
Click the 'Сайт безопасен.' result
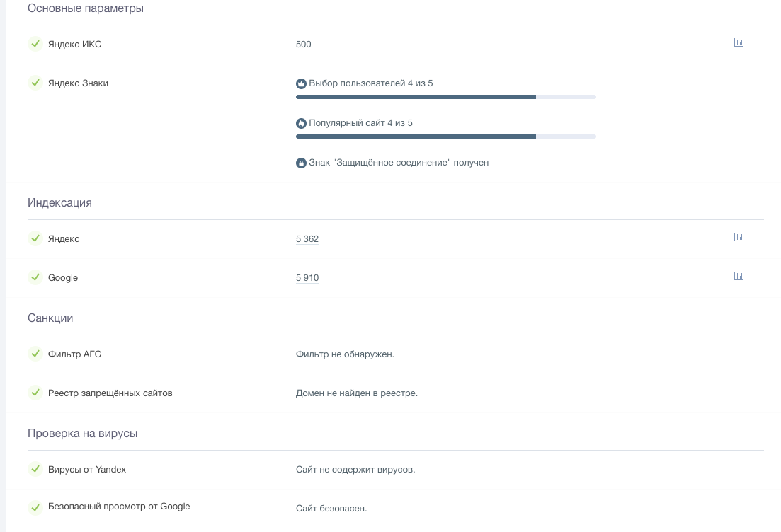point(331,509)
